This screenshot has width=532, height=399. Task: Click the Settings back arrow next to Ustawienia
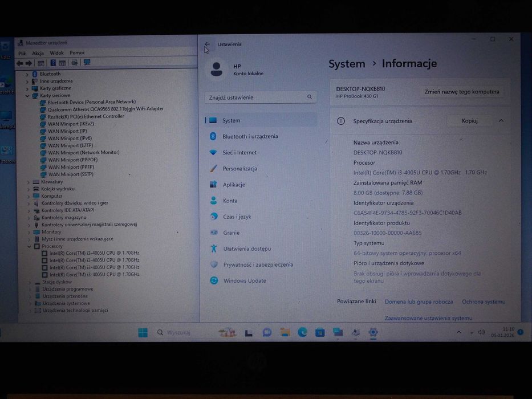[x=208, y=44]
